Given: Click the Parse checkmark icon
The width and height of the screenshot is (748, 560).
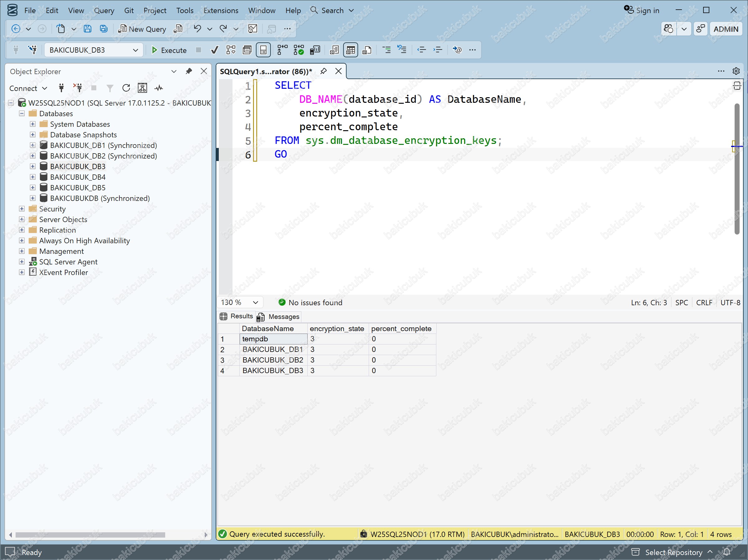Looking at the screenshot, I should point(214,50).
